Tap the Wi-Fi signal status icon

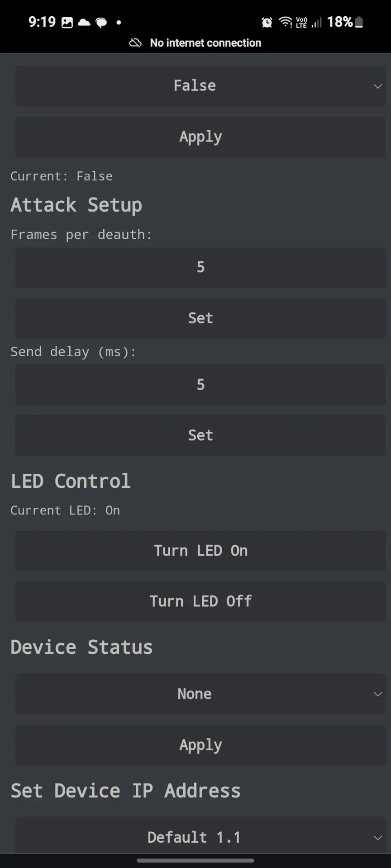click(x=286, y=22)
